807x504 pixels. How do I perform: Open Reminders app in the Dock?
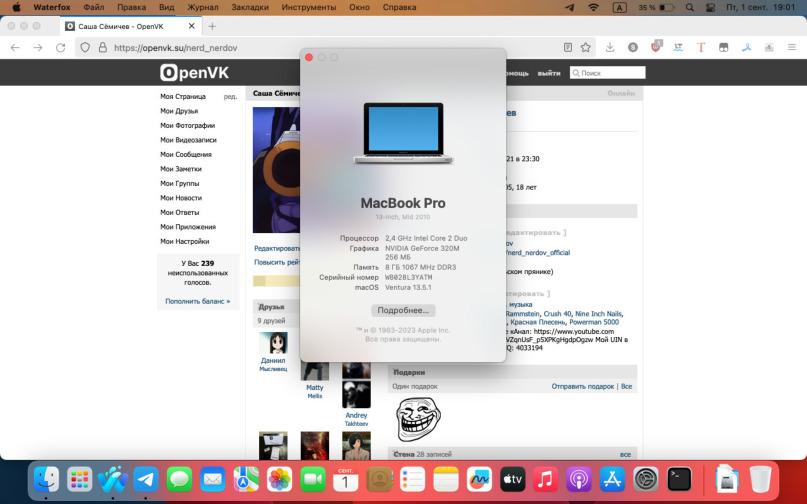[413, 480]
